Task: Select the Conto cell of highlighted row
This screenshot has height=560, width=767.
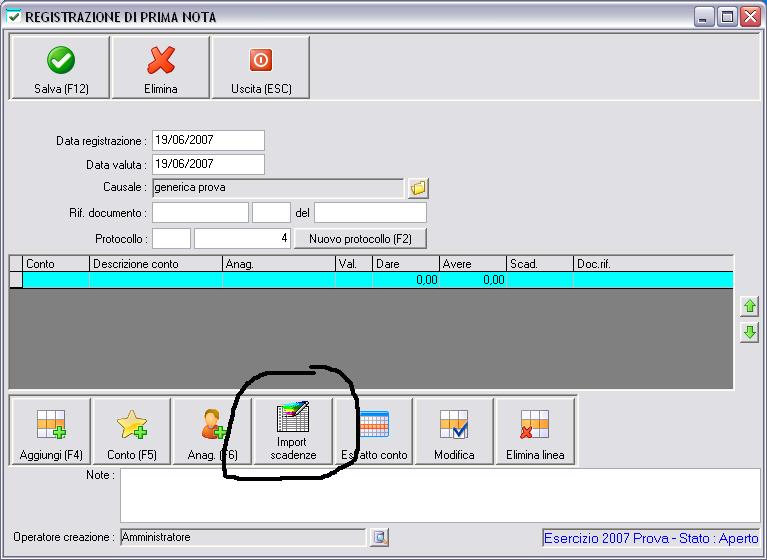Action: coord(56,280)
